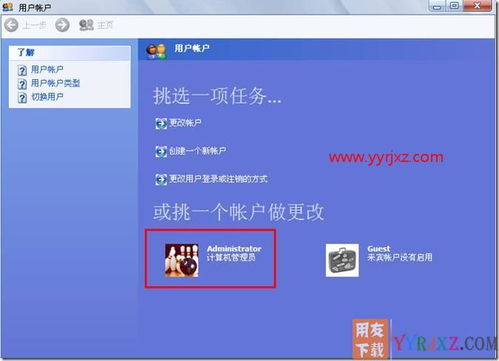Select the Guest account name

(379, 249)
